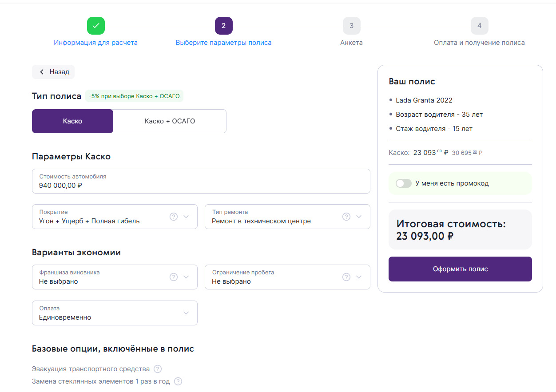Click help icon in Франшиза виновника field
Image resolution: width=556 pixels, height=392 pixels.
(x=174, y=277)
